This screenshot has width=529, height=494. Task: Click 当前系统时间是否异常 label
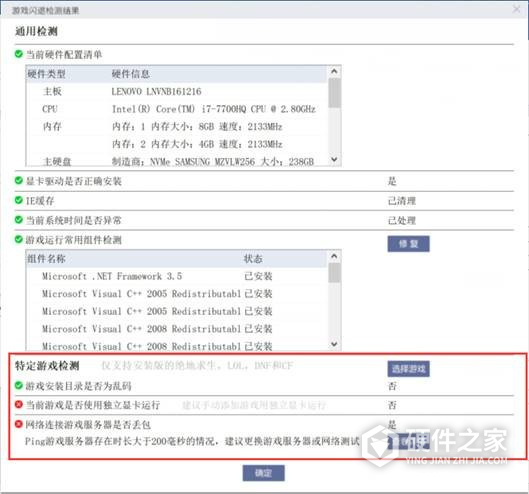74,220
